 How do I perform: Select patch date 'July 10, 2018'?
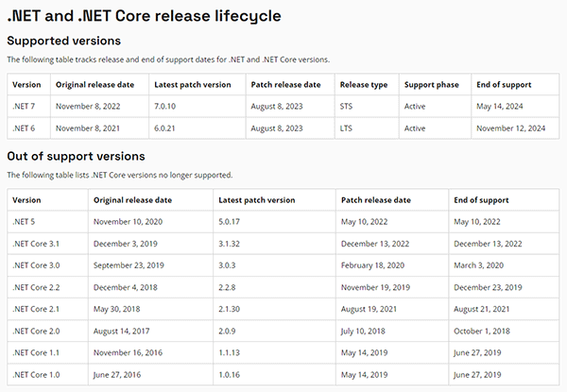(x=363, y=331)
